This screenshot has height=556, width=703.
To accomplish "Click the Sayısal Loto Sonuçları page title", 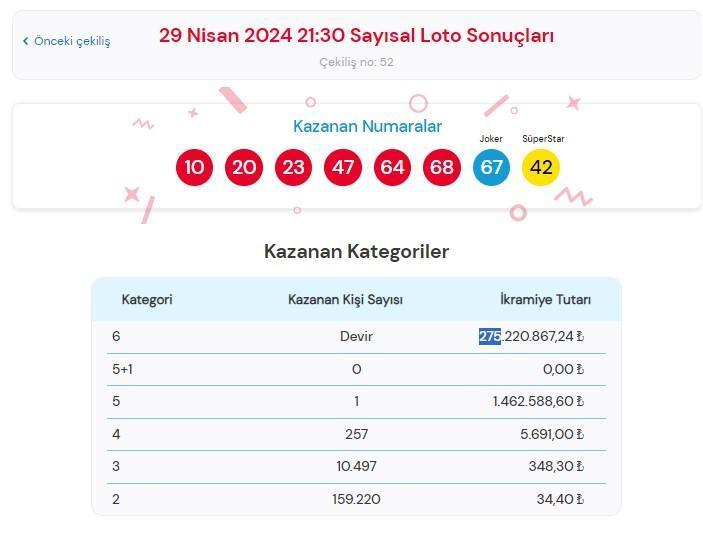I will point(356,36).
